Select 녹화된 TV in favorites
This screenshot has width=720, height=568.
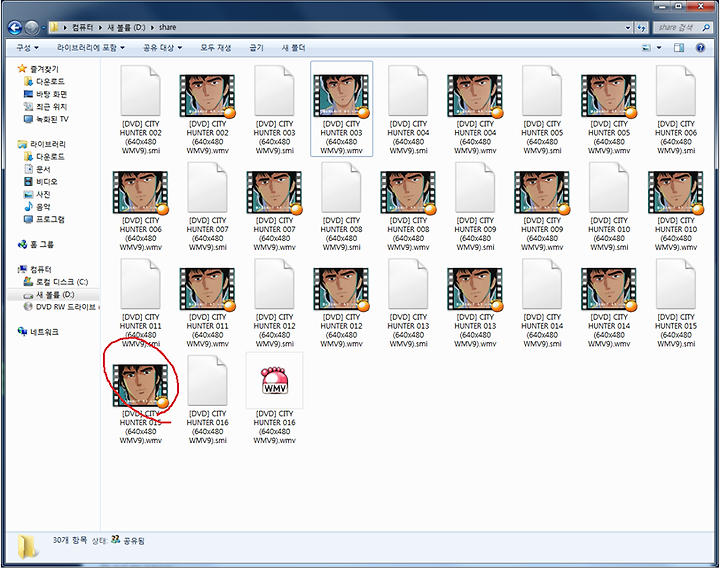coord(46,119)
